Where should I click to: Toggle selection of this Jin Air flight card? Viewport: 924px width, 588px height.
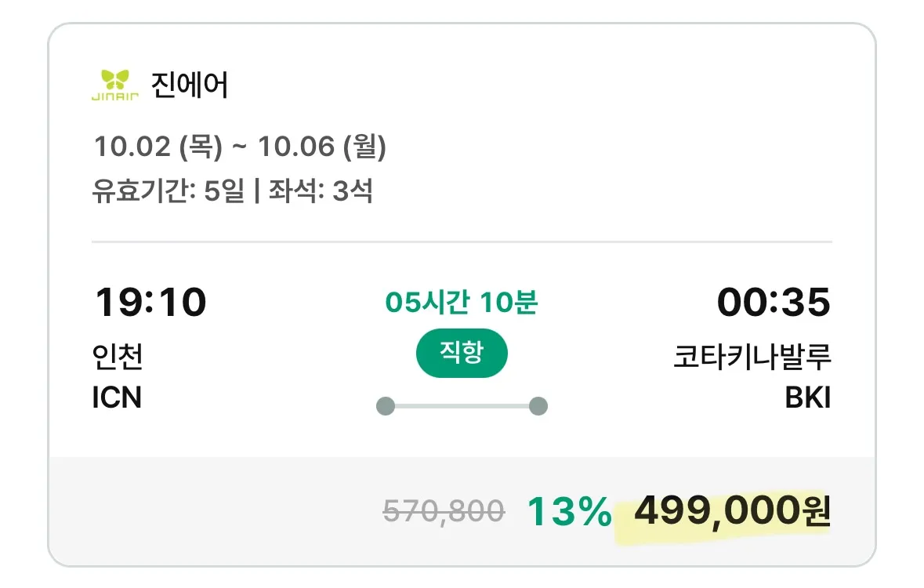tap(462, 235)
